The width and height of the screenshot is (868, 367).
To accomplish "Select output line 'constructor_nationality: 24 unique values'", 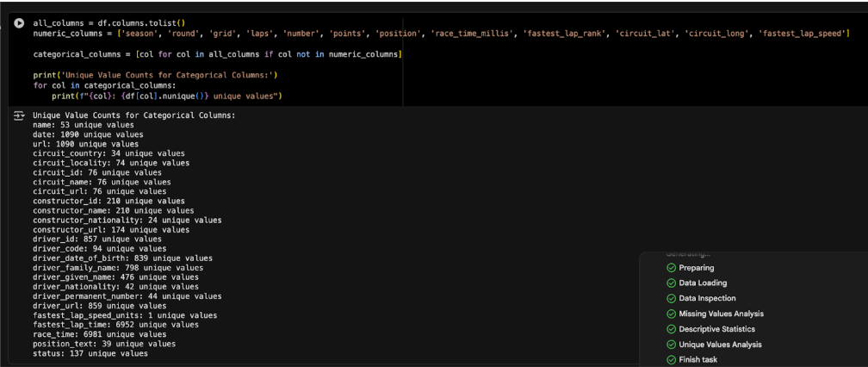I will point(127,221).
